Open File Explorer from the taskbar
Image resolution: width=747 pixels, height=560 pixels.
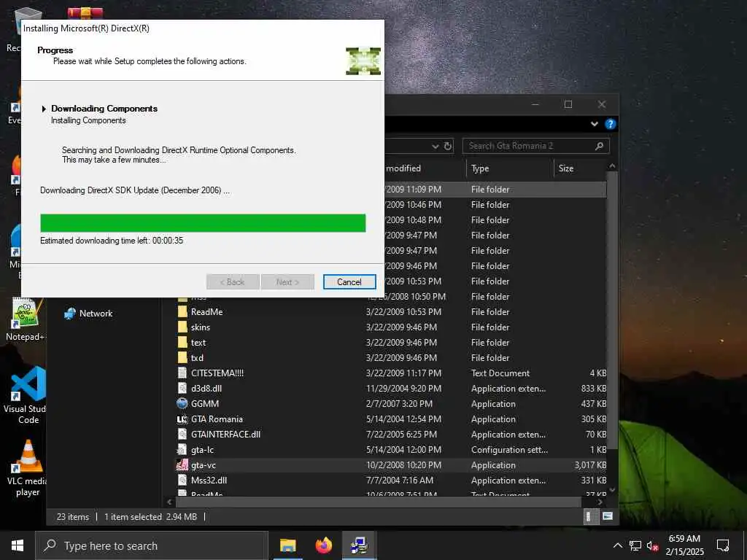pos(287,545)
